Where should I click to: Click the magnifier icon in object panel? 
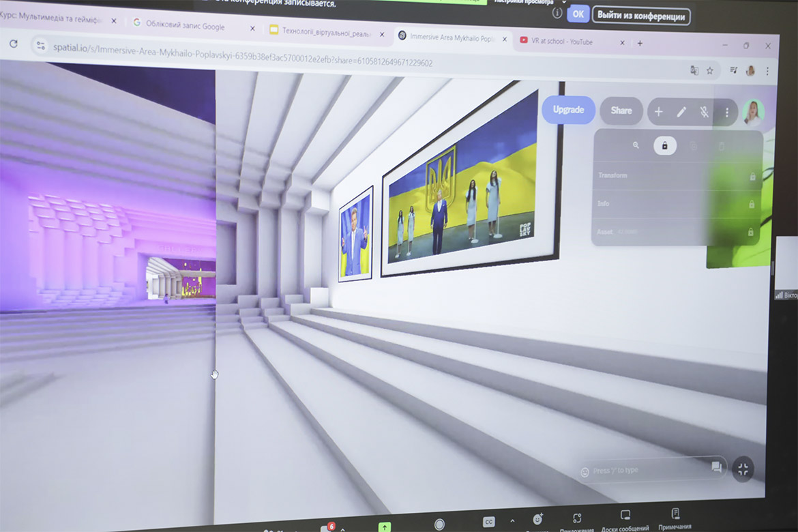[636, 145]
